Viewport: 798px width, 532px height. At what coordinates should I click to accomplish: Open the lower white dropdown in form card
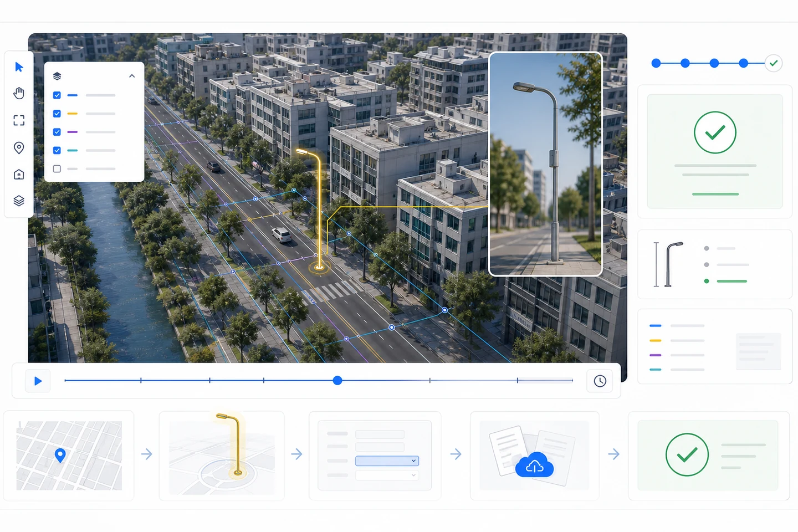point(387,475)
